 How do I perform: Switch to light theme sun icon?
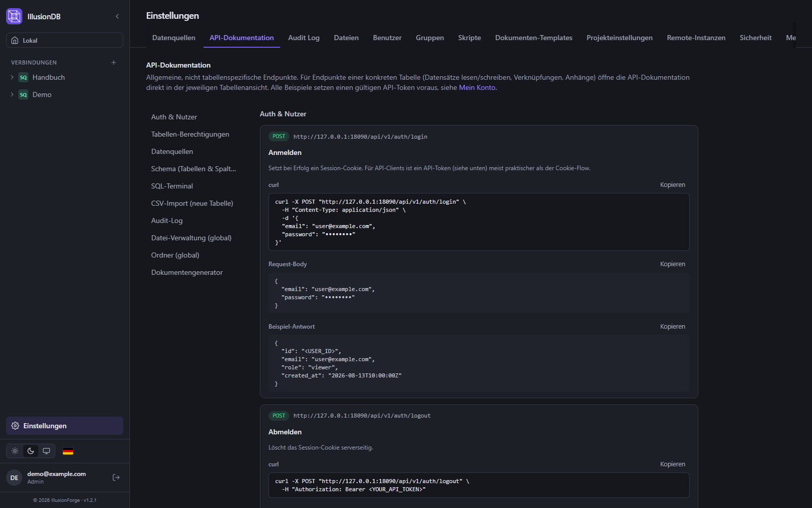pos(15,451)
